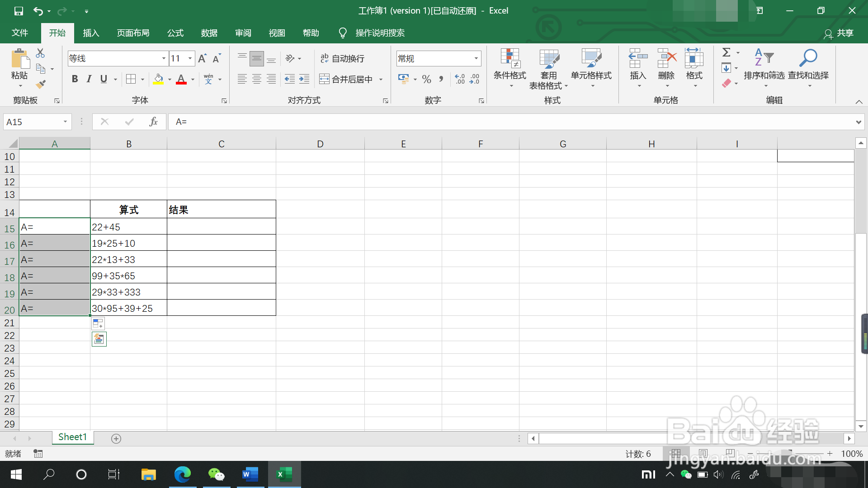Open Microsoft Edge from the taskbar
Screen dimensions: 868x488
tap(183, 474)
